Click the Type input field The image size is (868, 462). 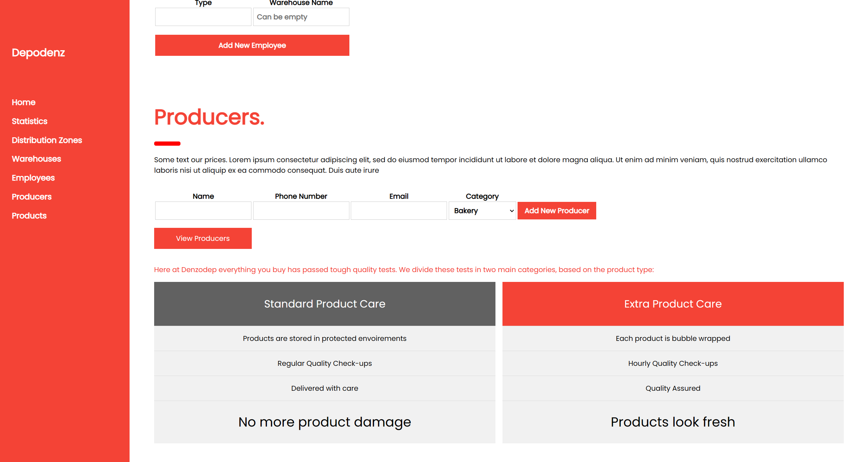pyautogui.click(x=203, y=16)
